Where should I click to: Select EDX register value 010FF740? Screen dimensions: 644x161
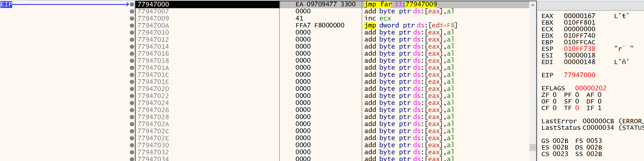click(580, 35)
